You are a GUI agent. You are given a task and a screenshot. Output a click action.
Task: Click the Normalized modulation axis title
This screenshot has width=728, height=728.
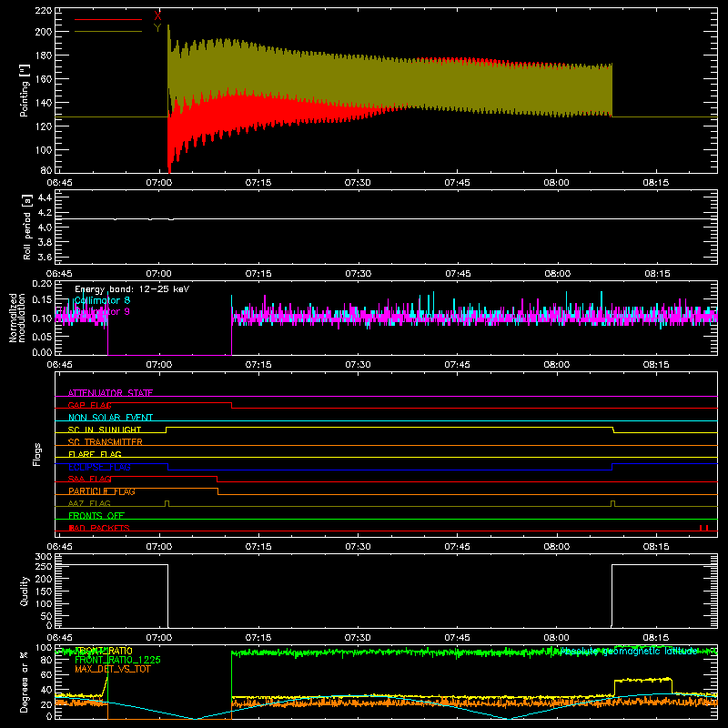pyautogui.click(x=17, y=318)
